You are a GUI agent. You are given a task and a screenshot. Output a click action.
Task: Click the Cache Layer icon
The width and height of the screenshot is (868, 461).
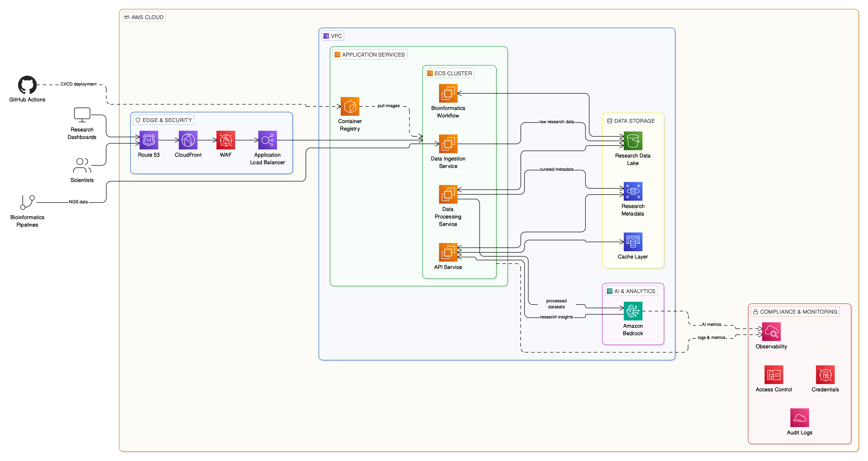pyautogui.click(x=633, y=242)
